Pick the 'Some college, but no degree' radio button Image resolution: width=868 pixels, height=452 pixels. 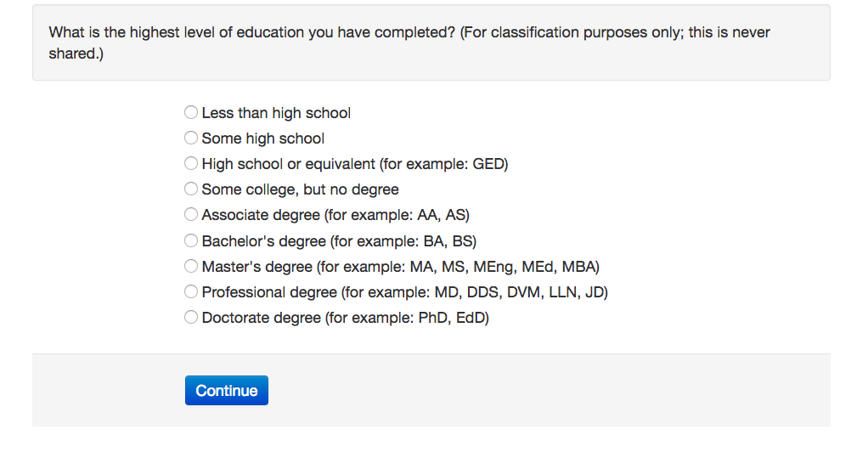(191, 189)
